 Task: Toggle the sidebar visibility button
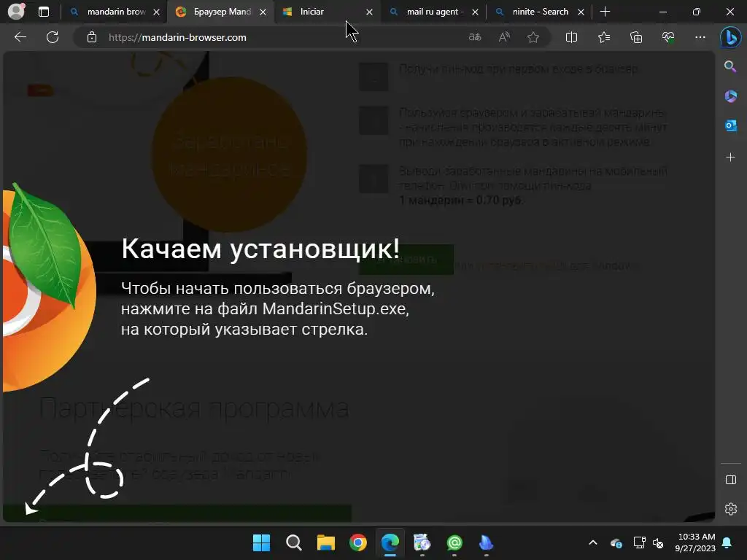tap(730, 480)
